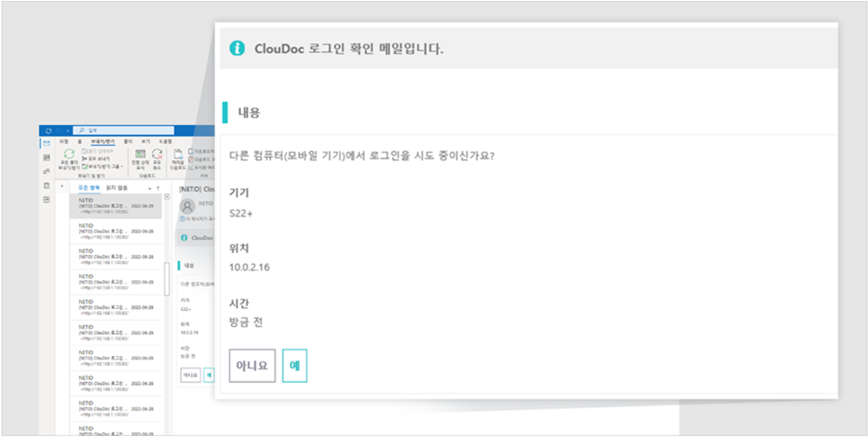Switch to the 읽지 않음 filter tab
This screenshot has width=868, height=437.
pyautogui.click(x=117, y=188)
